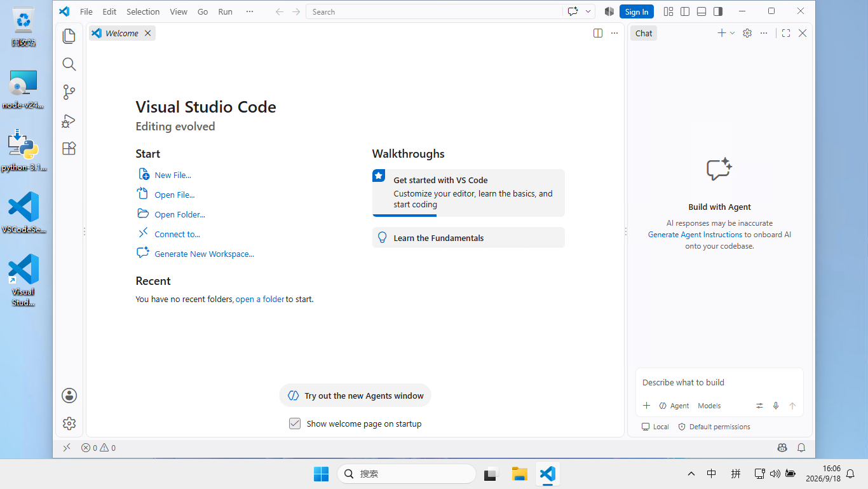Toggle the bottom panel visibility
This screenshot has width=868, height=489.
coord(702,11)
